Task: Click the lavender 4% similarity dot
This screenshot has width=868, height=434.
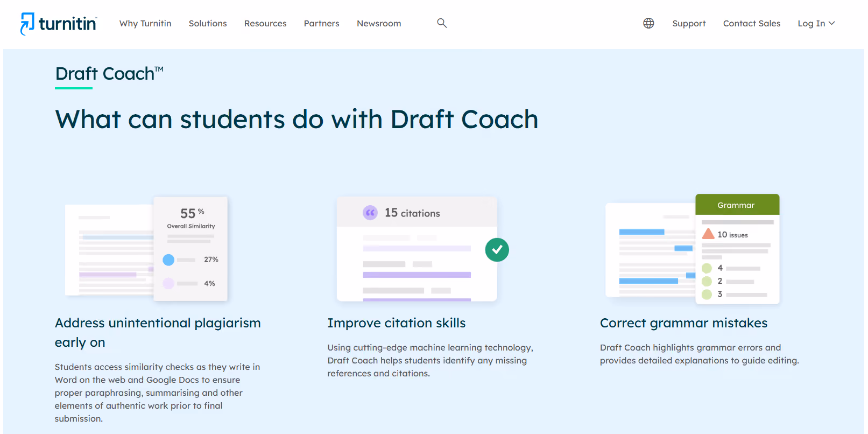Action: click(168, 283)
